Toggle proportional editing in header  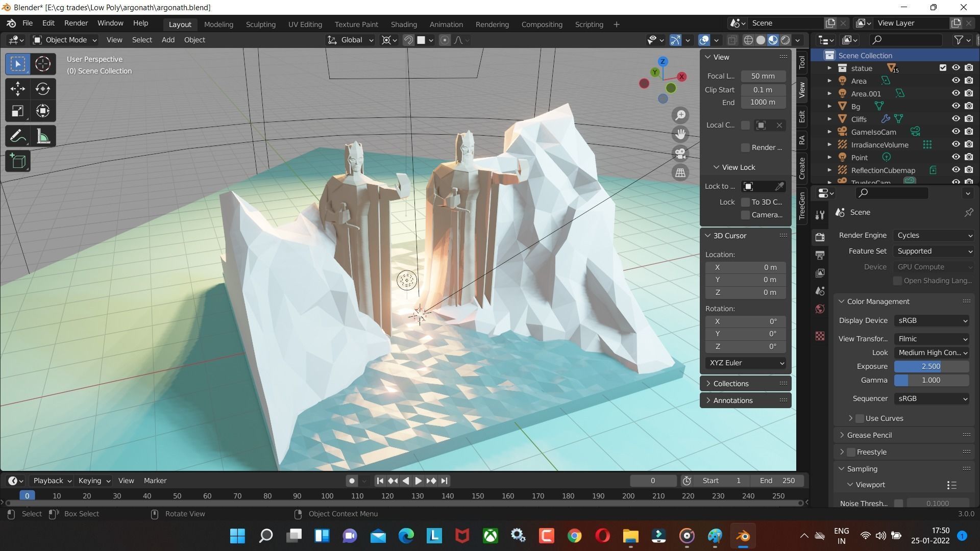point(445,40)
